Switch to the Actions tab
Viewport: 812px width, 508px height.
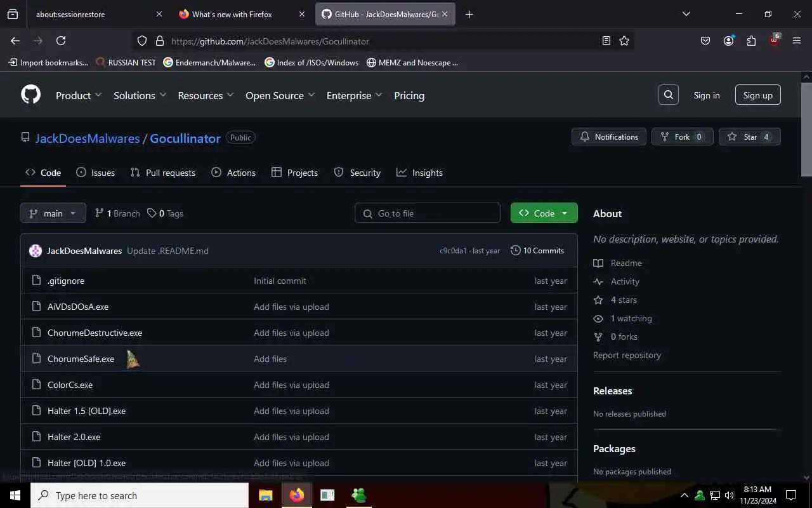tap(233, 173)
